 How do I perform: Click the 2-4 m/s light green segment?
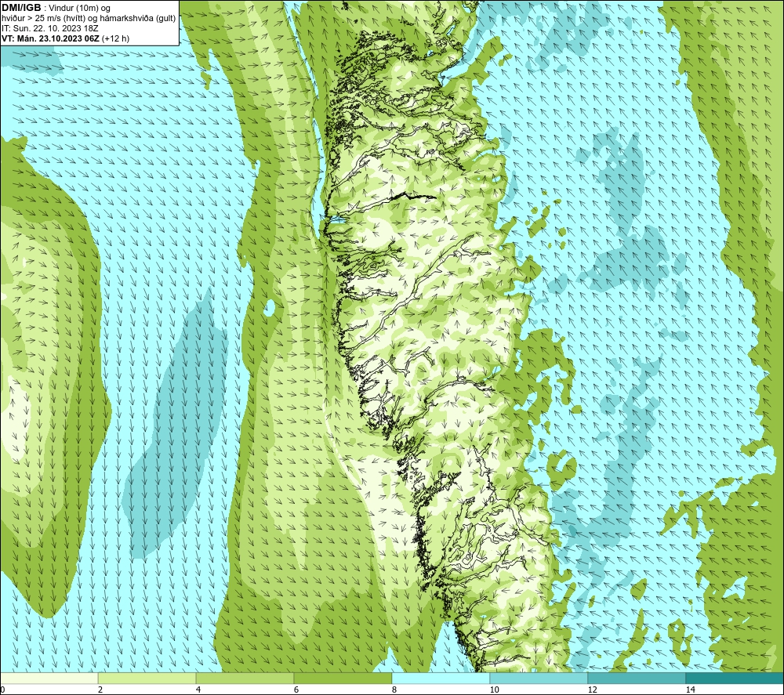click(147, 678)
